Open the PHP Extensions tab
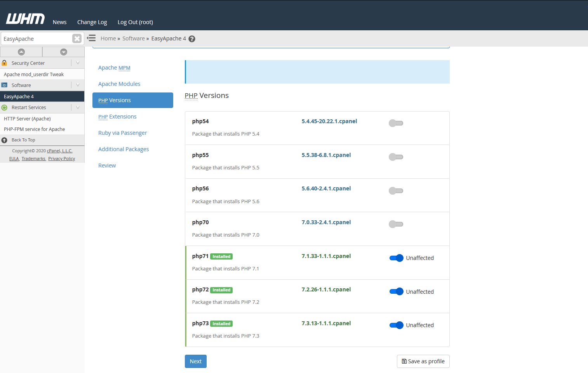588x373 pixels. click(117, 117)
